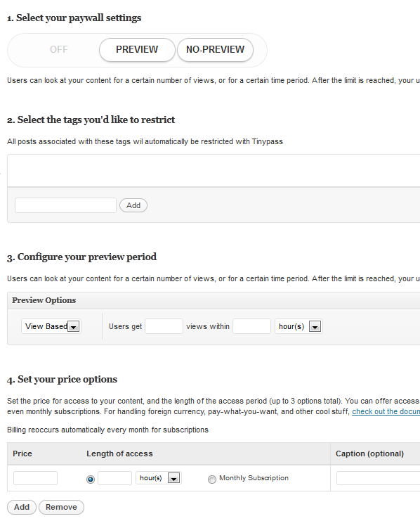Viewport: 420px width, 521px height.
Task: Click the Preview Options panel header
Action: (214, 300)
